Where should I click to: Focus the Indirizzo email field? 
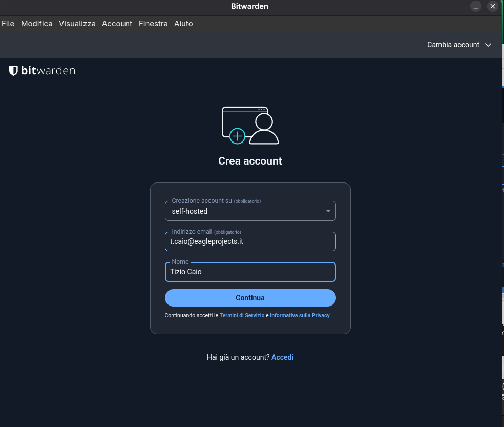point(250,241)
